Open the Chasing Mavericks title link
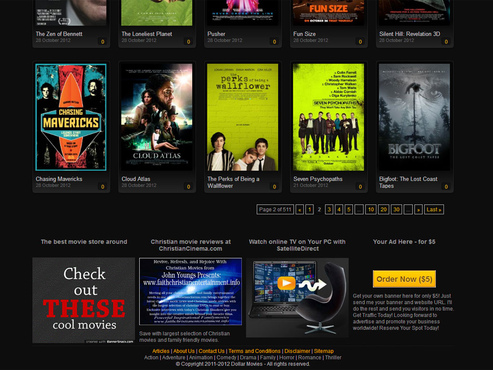Image resolution: width=493 pixels, height=370 pixels. tap(59, 179)
